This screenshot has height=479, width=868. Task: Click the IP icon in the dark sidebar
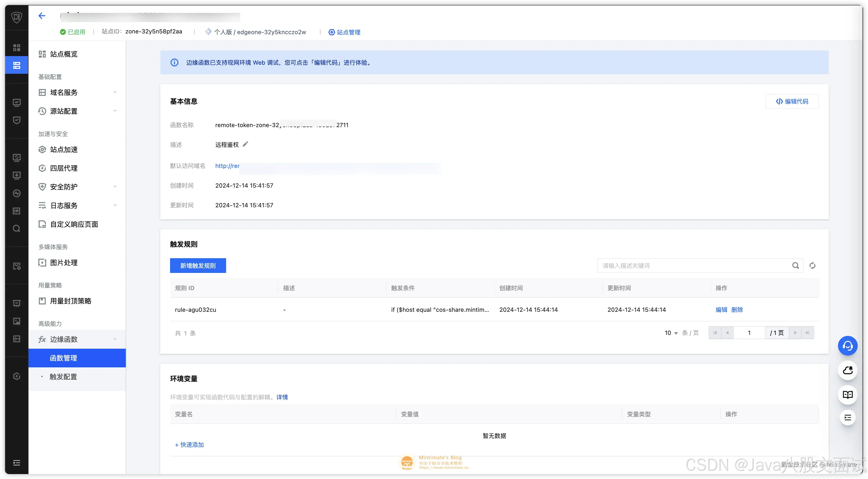[16, 211]
